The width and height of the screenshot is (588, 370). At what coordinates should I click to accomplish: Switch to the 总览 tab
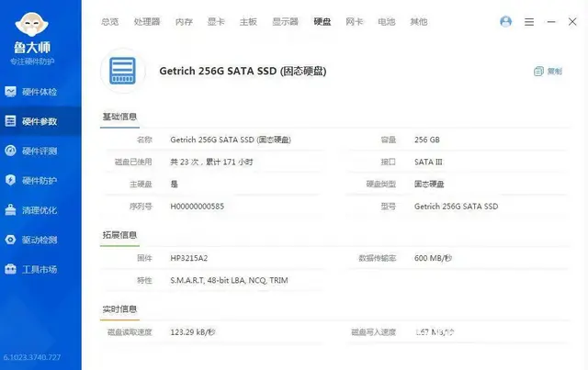110,22
